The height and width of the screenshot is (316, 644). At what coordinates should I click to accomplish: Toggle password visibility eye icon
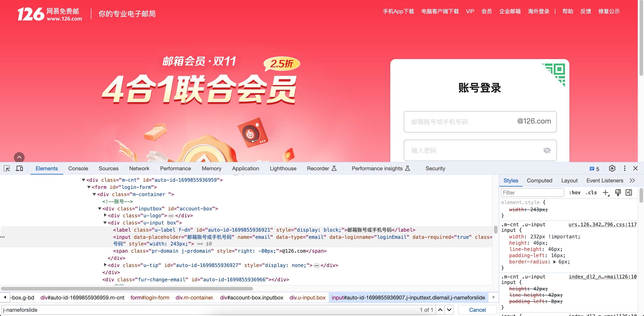tap(547, 150)
